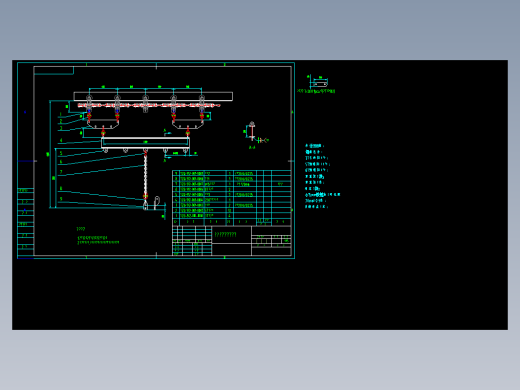Click the parts list table in drawing

tap(232, 198)
